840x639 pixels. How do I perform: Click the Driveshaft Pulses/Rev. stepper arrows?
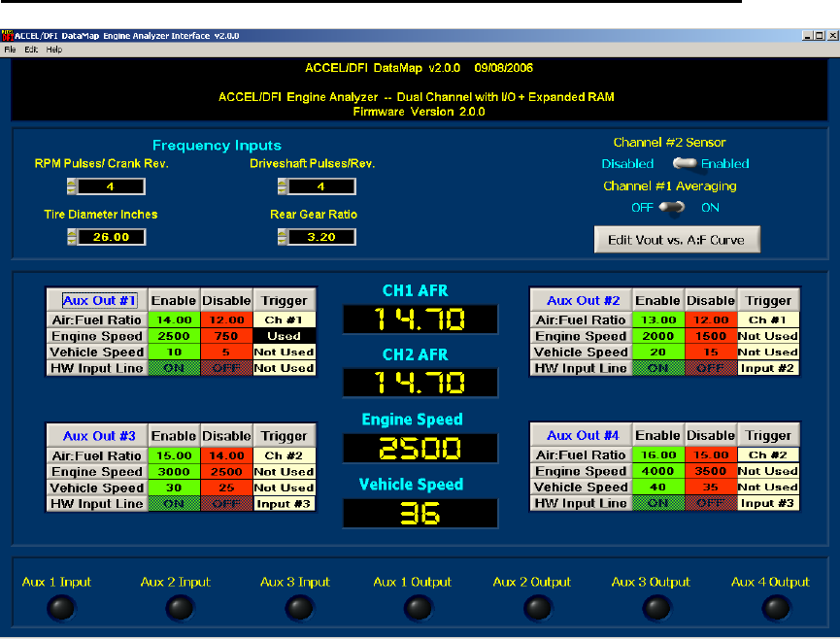(283, 186)
